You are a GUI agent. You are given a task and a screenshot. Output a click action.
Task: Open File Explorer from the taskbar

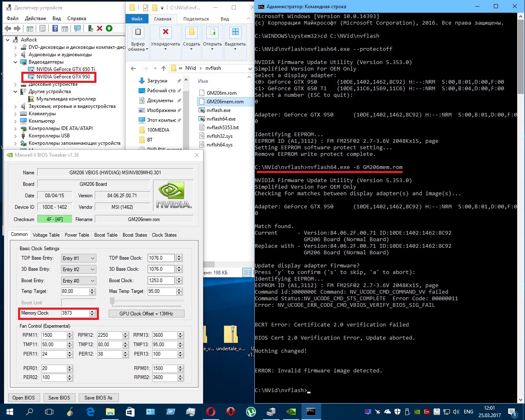(x=110, y=411)
